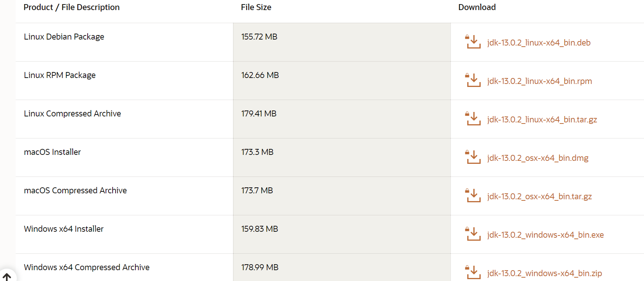Click the scroll-to-top arrow button
The width and height of the screenshot is (644, 281).
[x=7, y=277]
